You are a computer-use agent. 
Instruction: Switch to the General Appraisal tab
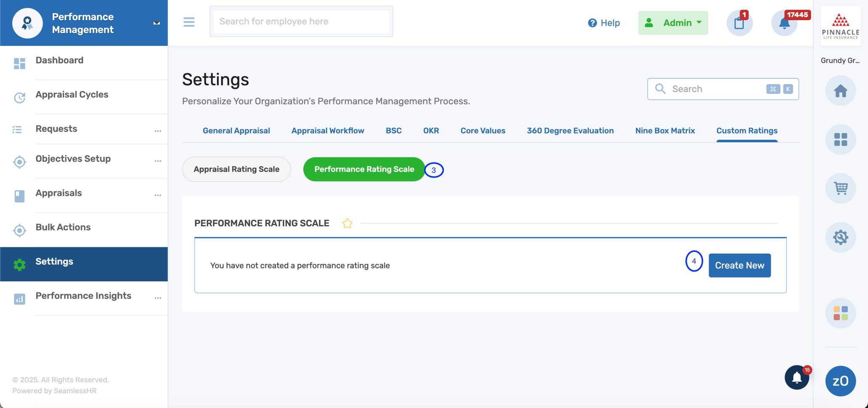pyautogui.click(x=236, y=131)
